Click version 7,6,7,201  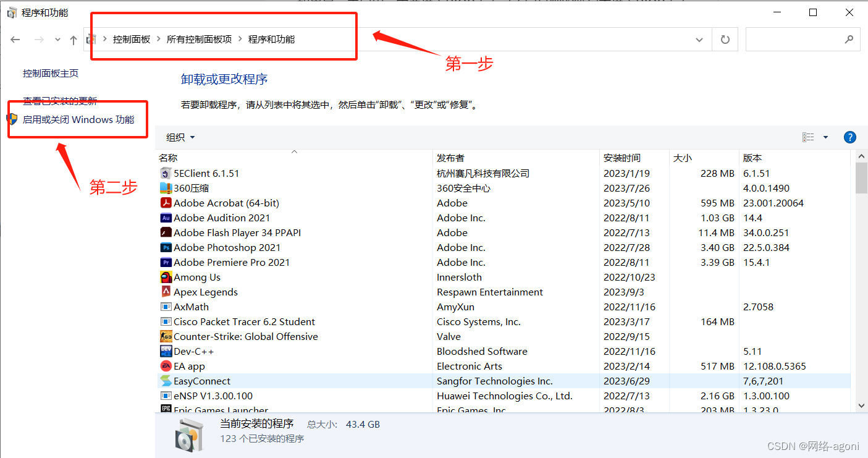tap(763, 381)
